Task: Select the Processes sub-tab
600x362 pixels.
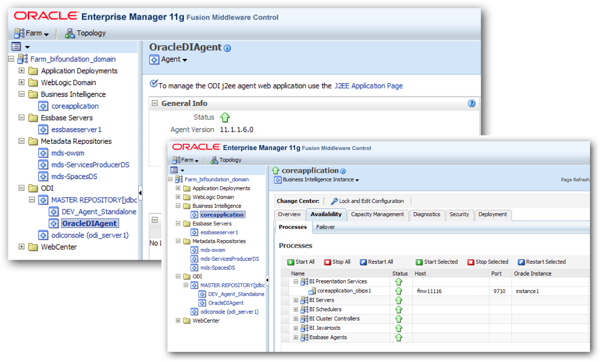Action: [x=293, y=227]
